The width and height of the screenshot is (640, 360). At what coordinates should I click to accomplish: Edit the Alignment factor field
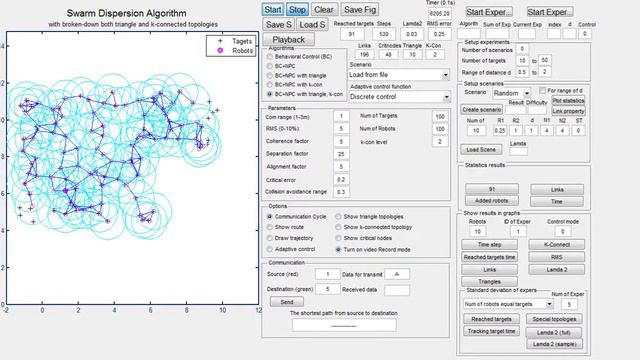[341, 167]
